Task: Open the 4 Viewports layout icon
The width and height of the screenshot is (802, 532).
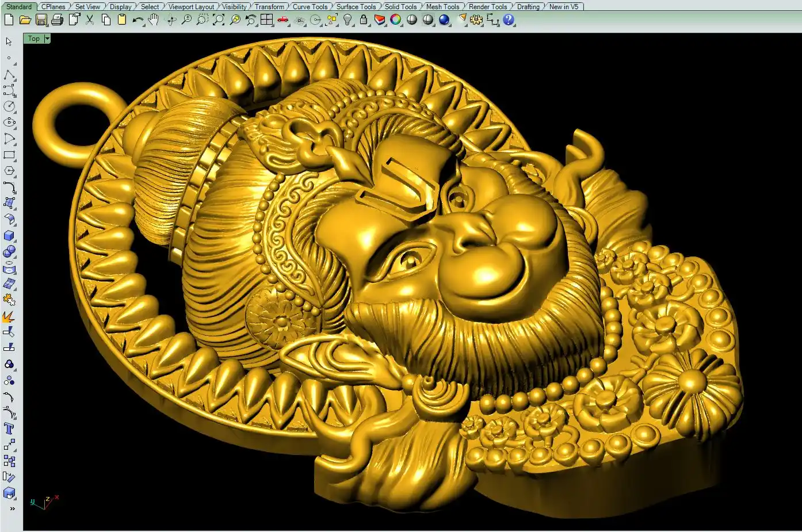Action: [266, 20]
